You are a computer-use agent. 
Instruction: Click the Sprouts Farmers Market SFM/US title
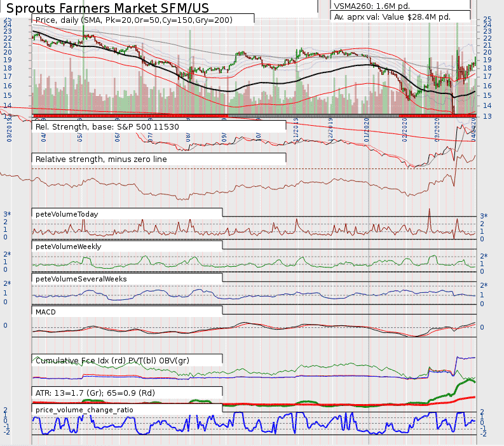(107, 8)
